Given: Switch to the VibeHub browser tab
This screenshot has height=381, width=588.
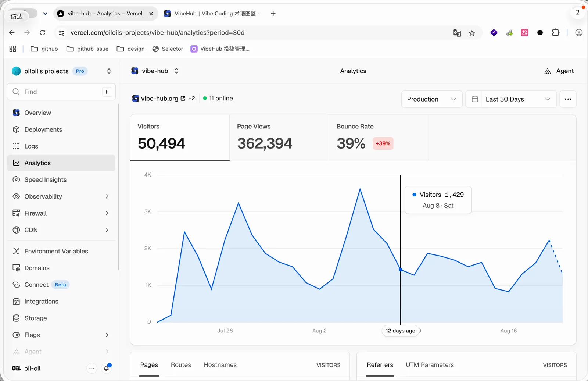Looking at the screenshot, I should coord(211,14).
